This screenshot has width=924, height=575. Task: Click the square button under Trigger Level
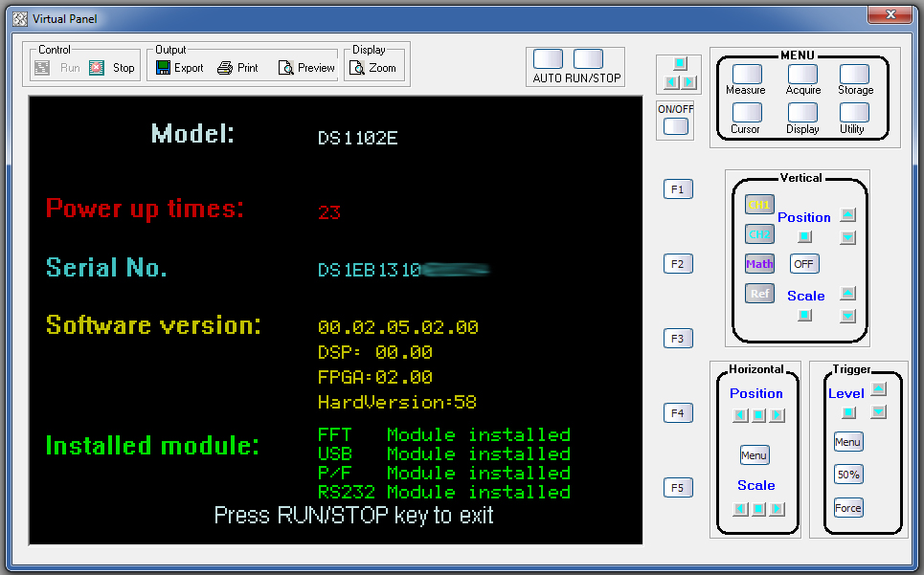848,412
